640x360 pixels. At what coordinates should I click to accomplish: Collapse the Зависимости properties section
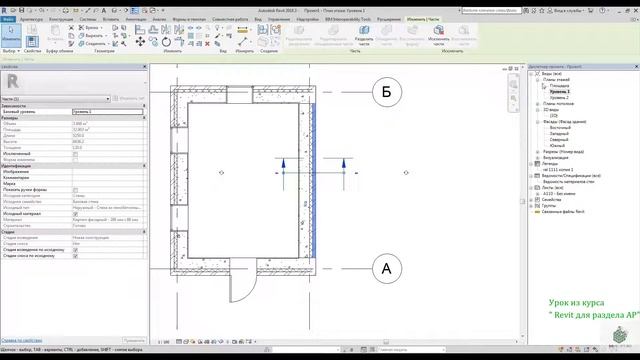[144, 106]
